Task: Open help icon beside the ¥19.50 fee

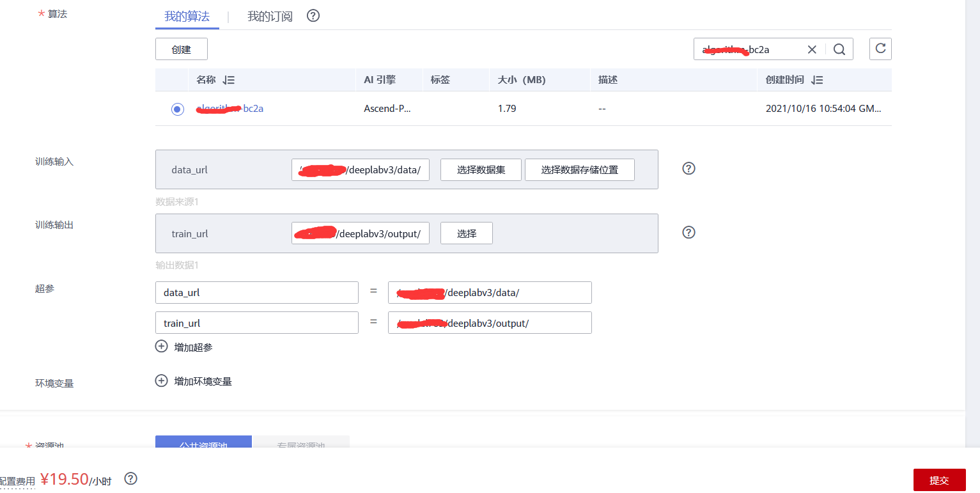Action: pos(130,478)
